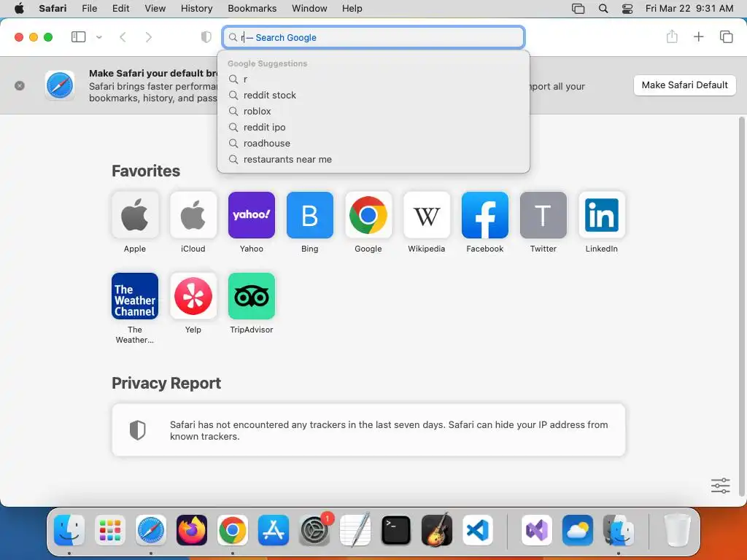Screen dimensions: 747x560
Task: Choose the 'roadhouse' suggestion
Action: (373, 144)
